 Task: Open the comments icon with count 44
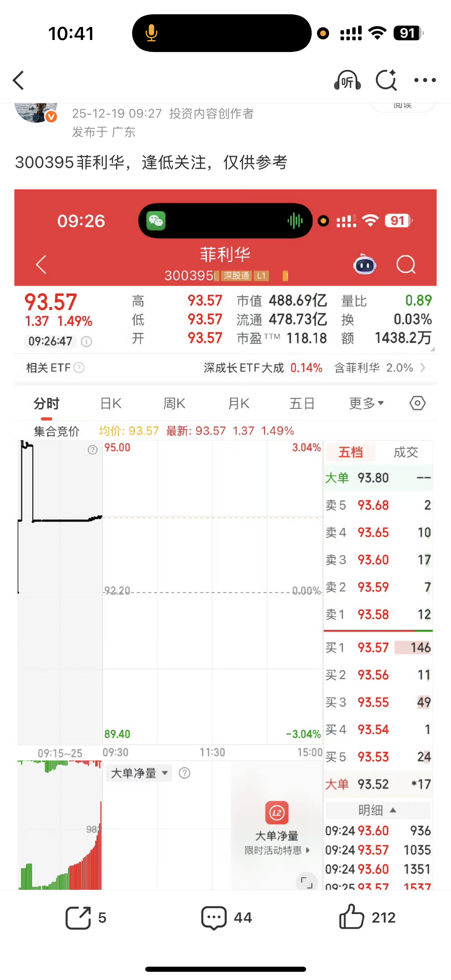coord(214,918)
